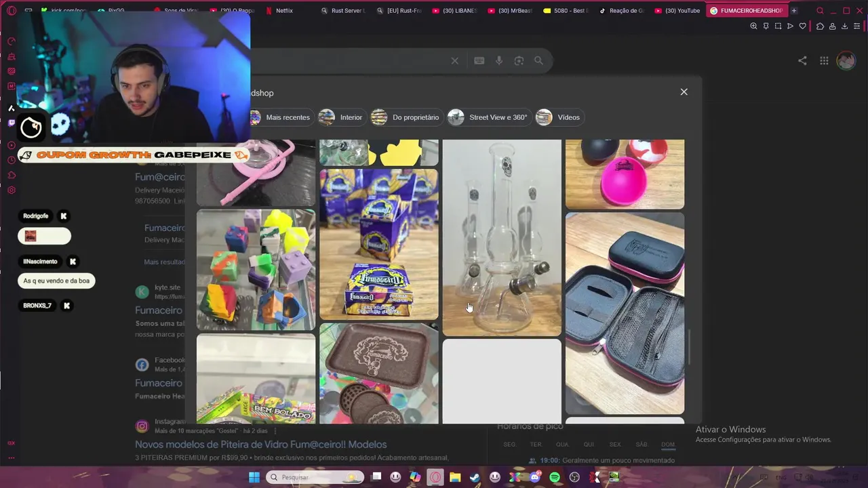868x488 pixels.
Task: Open the black zipper case photo
Action: click(625, 313)
